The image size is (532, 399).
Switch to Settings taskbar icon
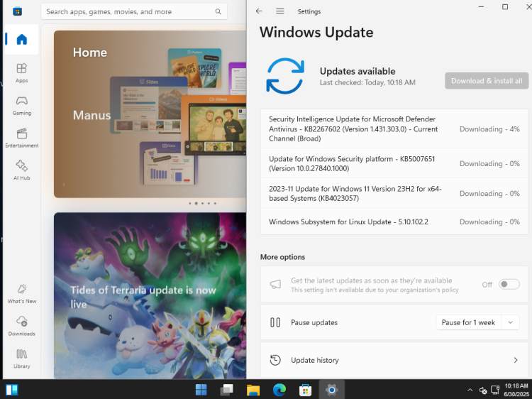(x=331, y=390)
